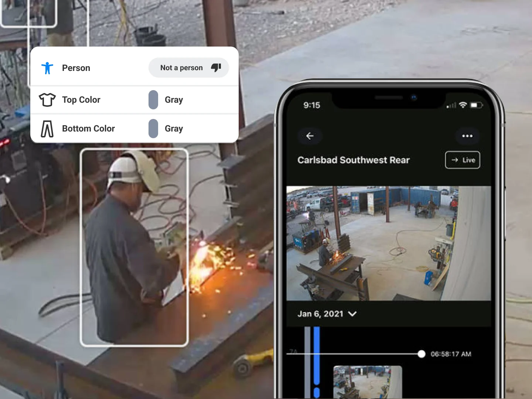Click the thumbs-down feedback icon
This screenshot has width=532, height=399.
216,68
